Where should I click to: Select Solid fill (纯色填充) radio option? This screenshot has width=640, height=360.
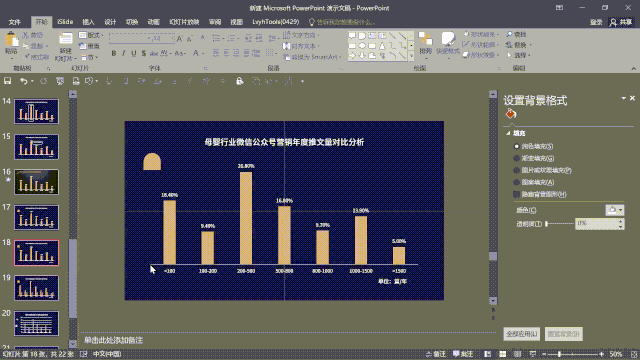tap(517, 146)
